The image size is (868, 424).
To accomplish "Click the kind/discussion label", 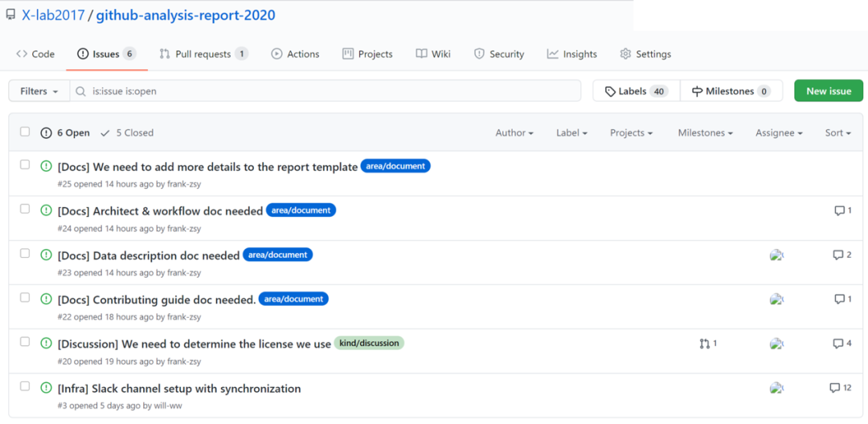I will pyautogui.click(x=369, y=343).
